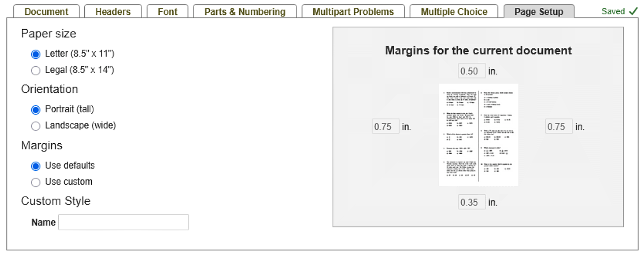644x256 pixels.
Task: Click the Page Setup tab
Action: [x=538, y=11]
